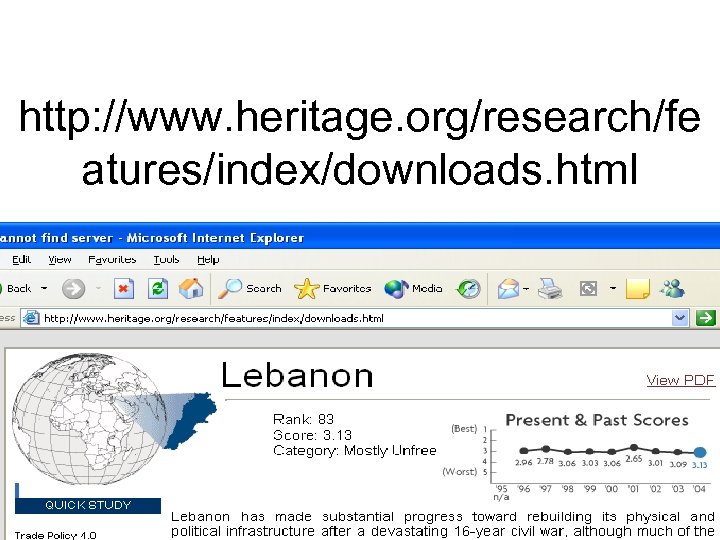Click the View PDF link
Viewport: 720px width, 540px height.
[x=681, y=380]
